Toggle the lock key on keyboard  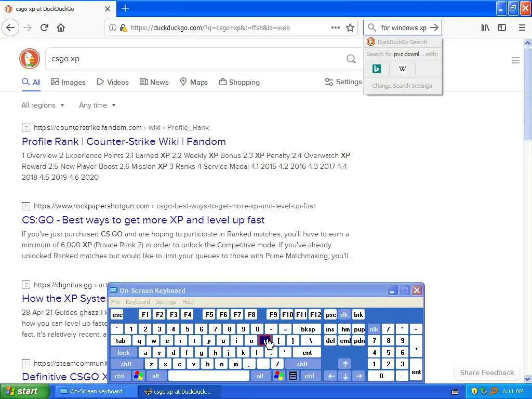tap(124, 353)
